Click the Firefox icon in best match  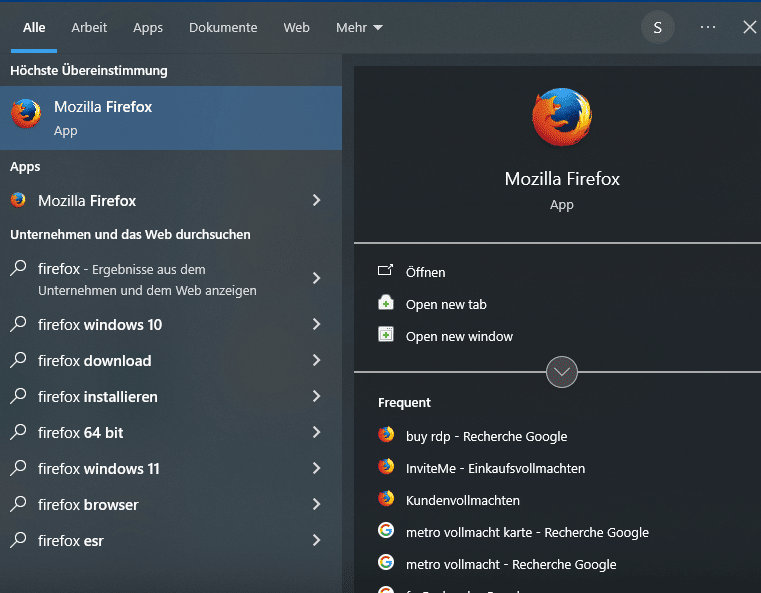[26, 114]
